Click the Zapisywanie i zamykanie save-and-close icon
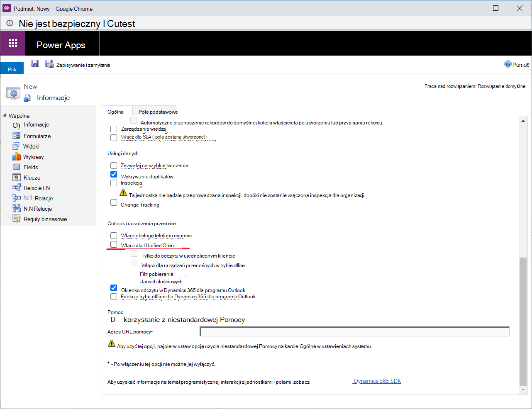The width and height of the screenshot is (532, 409). tap(49, 64)
